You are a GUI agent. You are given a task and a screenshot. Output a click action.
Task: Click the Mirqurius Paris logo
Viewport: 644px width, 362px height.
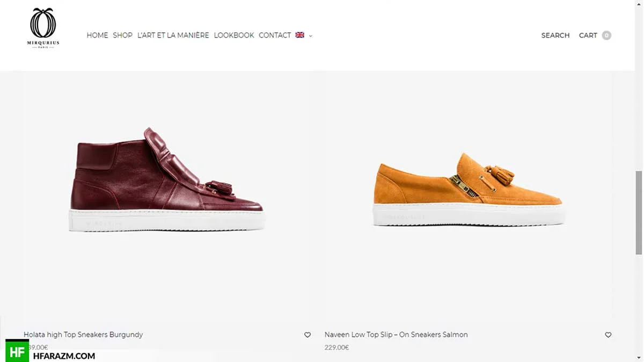tap(43, 28)
